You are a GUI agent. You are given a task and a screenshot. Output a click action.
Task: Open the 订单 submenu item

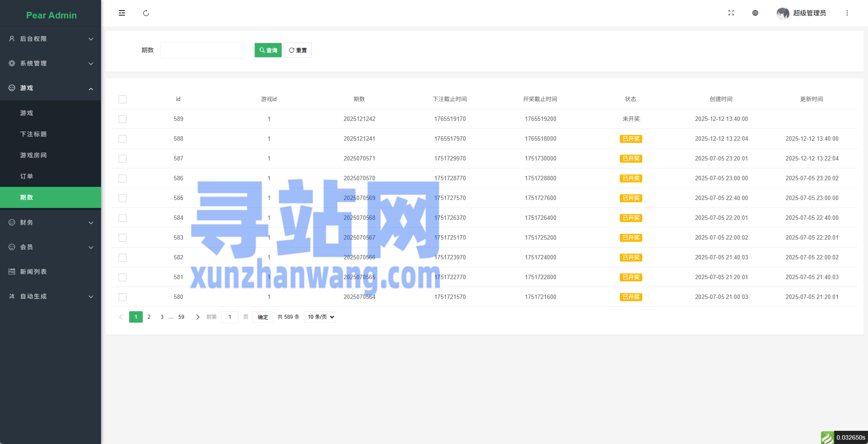(x=27, y=176)
